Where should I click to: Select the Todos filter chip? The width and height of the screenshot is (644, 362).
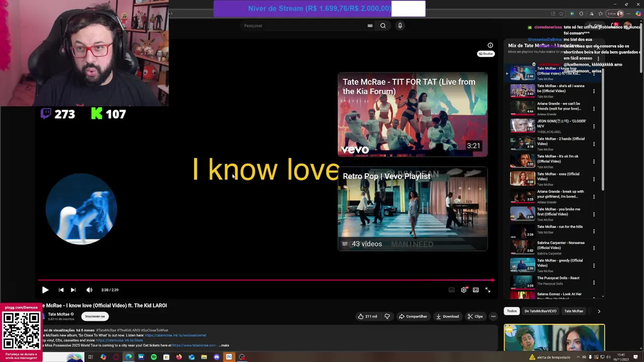coord(512,311)
